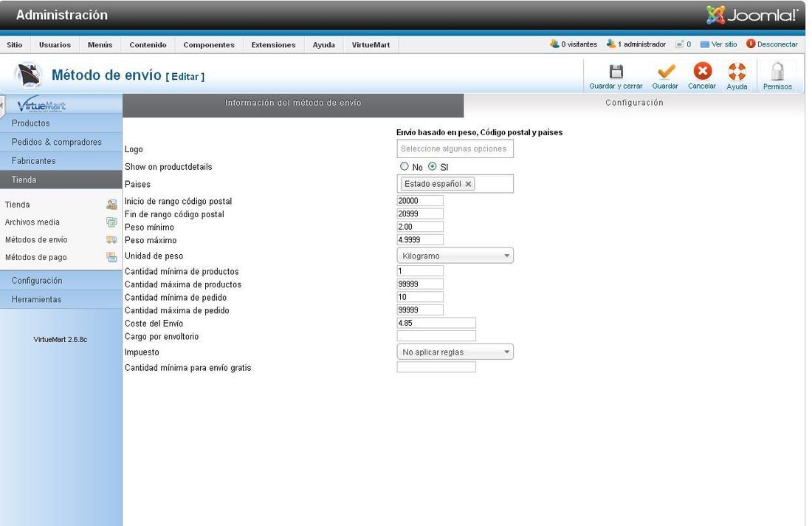This screenshot has width=812, height=526.
Task: Open the Contenido menu
Action: pos(148,44)
